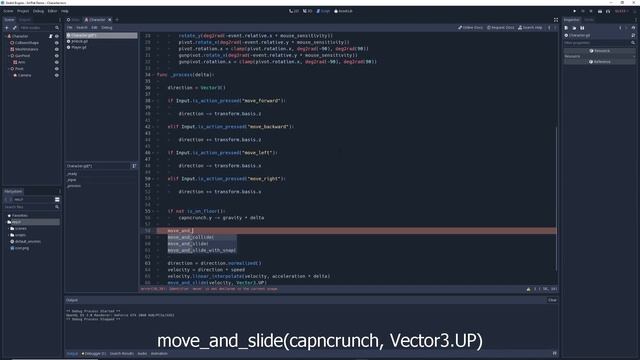
Task: Collapse the res:// root folder
Action: tap(6, 222)
